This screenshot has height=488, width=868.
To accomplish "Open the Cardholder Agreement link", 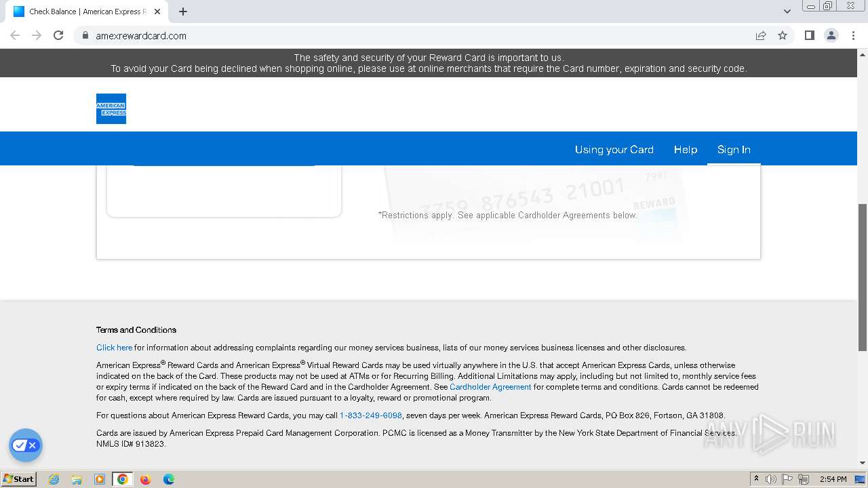I will (x=490, y=387).
